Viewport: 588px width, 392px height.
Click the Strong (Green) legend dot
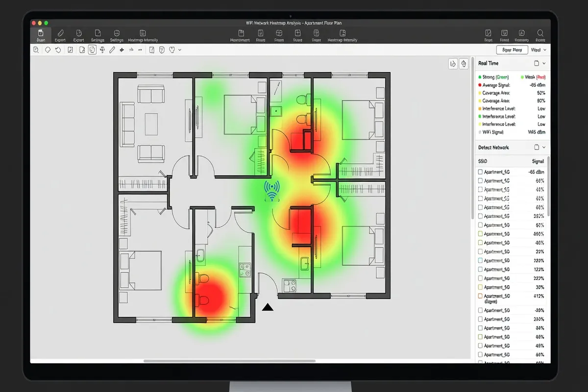point(480,77)
